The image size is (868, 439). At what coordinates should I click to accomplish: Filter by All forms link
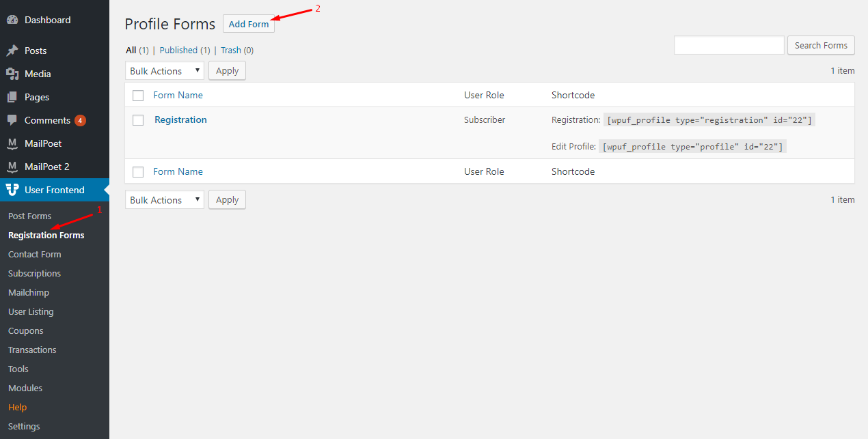click(x=131, y=50)
